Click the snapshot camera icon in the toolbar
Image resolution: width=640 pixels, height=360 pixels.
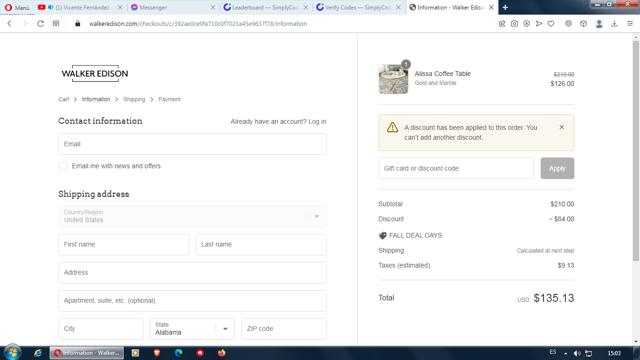(x=514, y=24)
